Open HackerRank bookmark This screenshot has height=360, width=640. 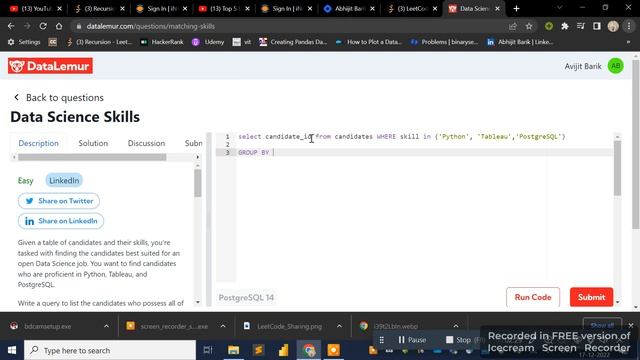pyautogui.click(x=162, y=42)
